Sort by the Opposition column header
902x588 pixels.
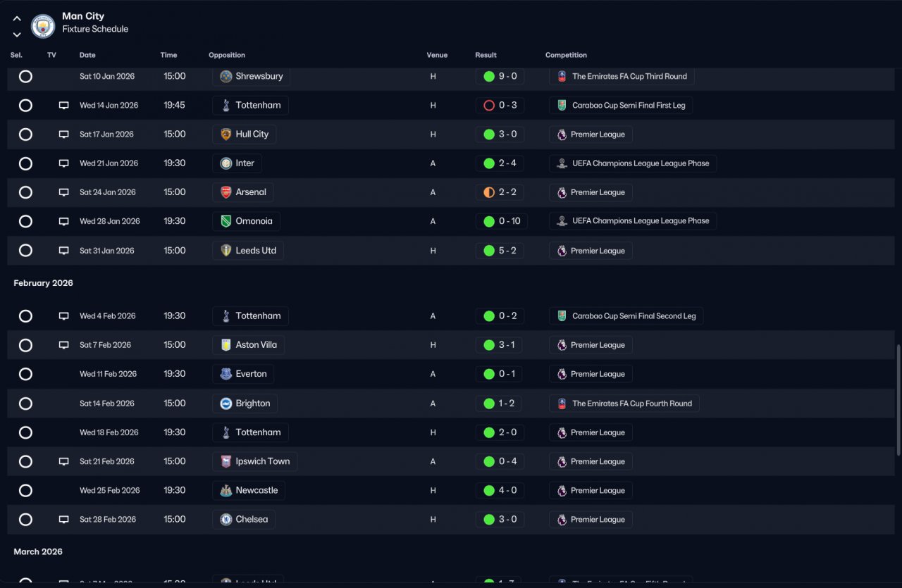pos(227,55)
